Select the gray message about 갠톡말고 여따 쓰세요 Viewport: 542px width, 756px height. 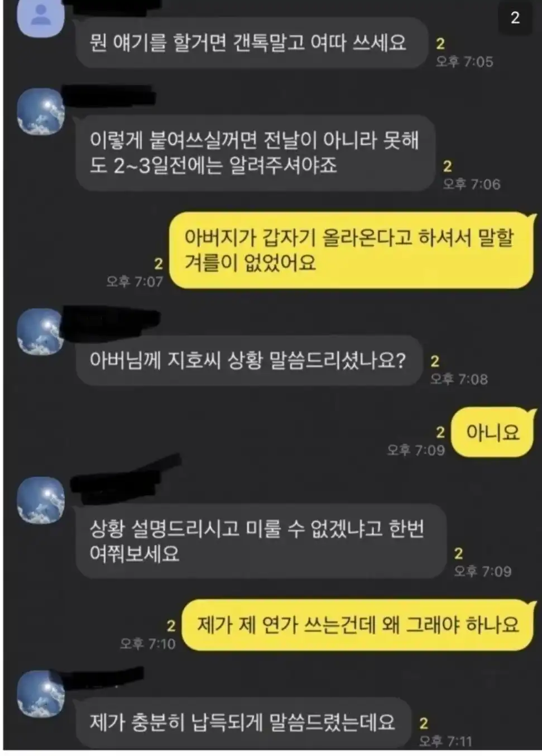point(251,43)
